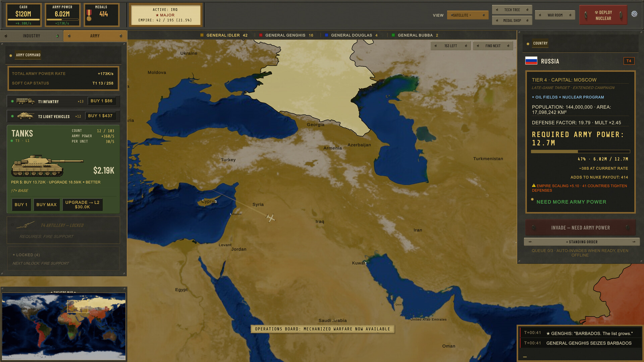Expand the Locked (4) units section

coord(63,259)
